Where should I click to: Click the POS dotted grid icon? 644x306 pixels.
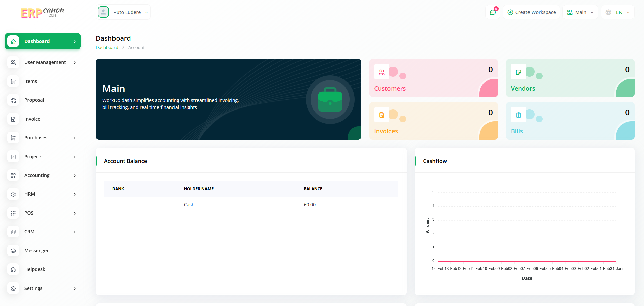pos(13,213)
